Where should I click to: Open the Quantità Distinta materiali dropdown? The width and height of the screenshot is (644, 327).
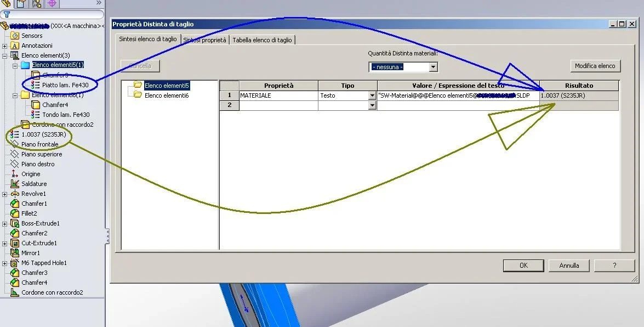pyautogui.click(x=433, y=67)
